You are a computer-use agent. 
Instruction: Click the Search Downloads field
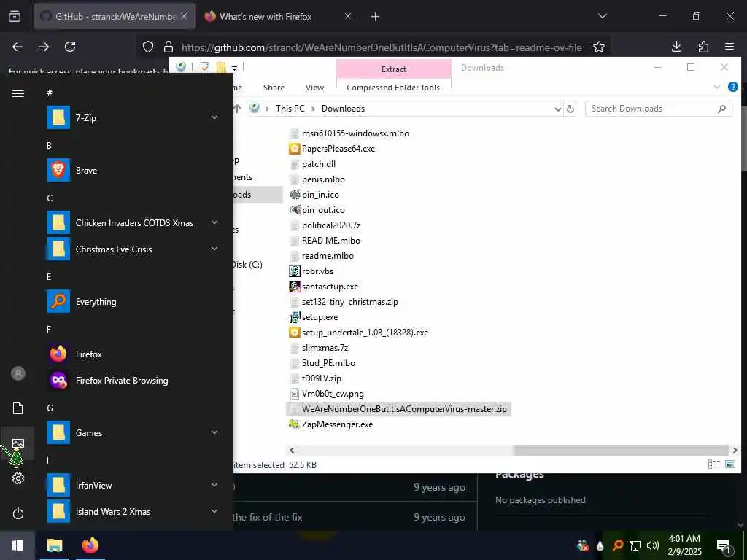(x=659, y=109)
